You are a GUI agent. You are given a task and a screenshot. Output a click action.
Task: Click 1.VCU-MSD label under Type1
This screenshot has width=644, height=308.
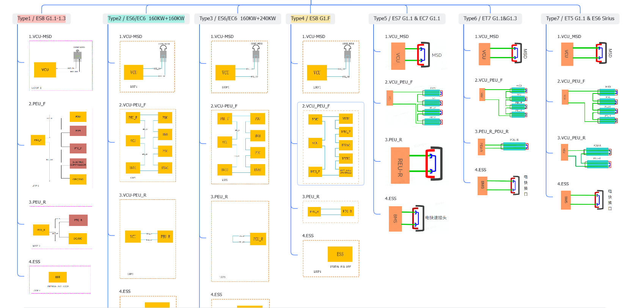click(40, 36)
